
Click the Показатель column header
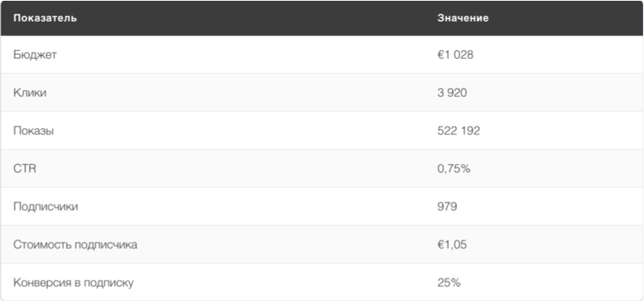click(45, 18)
